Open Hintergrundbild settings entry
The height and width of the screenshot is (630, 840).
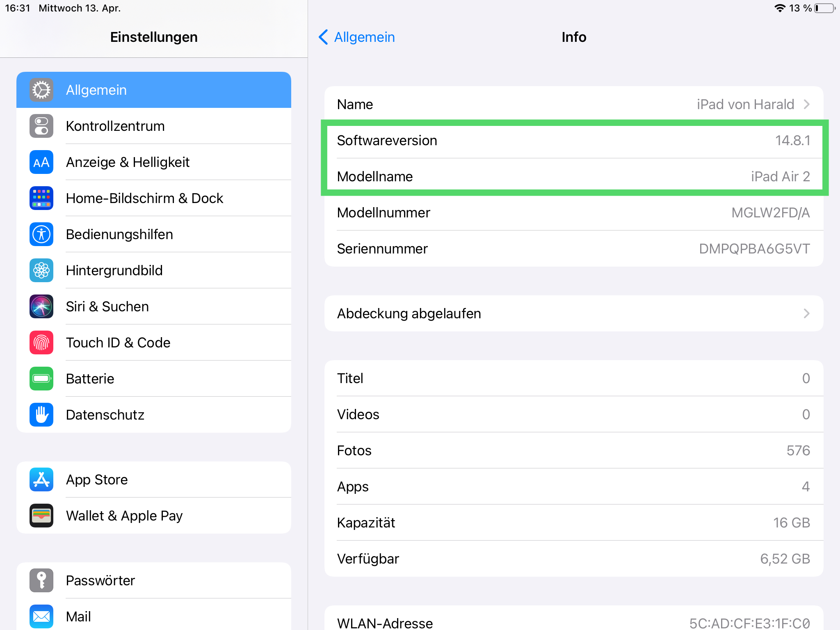114,270
